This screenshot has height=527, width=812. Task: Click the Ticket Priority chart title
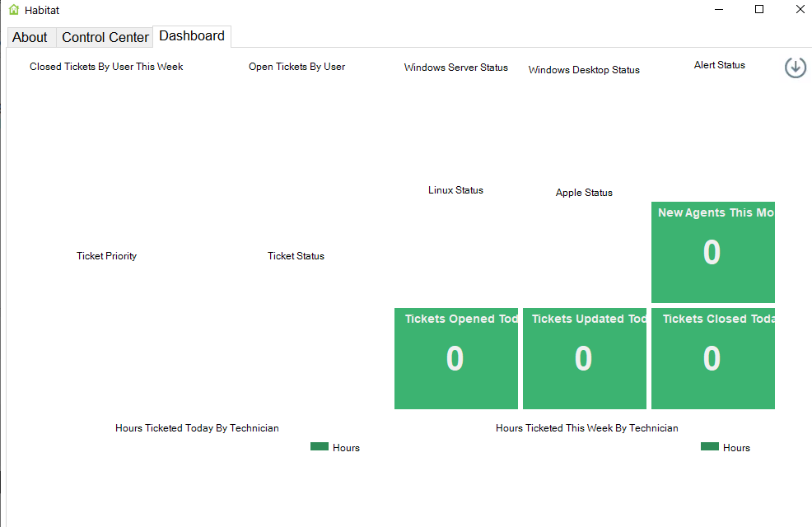point(106,256)
